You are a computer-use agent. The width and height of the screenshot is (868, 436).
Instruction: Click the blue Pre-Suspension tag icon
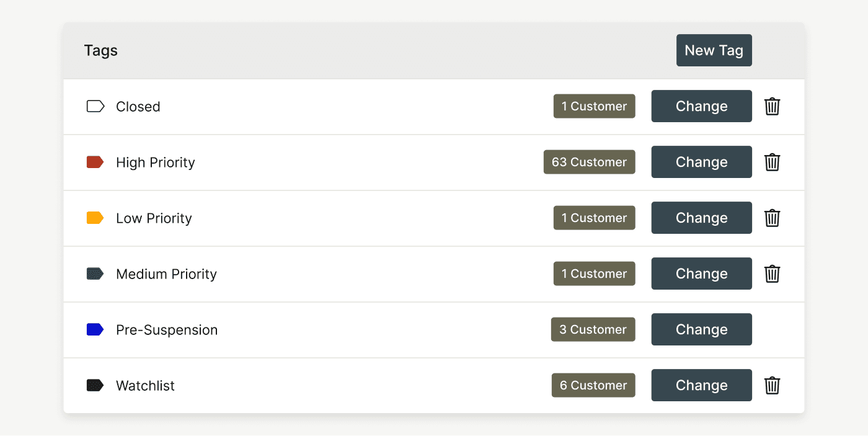[x=95, y=330]
